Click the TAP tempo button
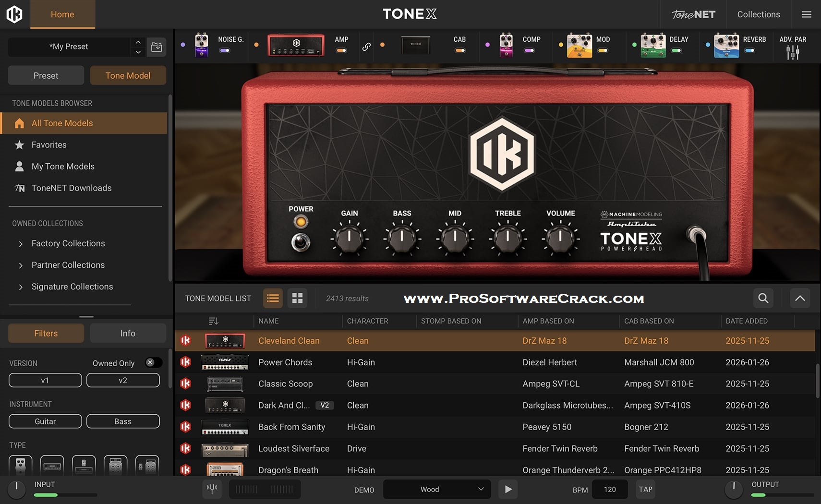 coord(645,489)
